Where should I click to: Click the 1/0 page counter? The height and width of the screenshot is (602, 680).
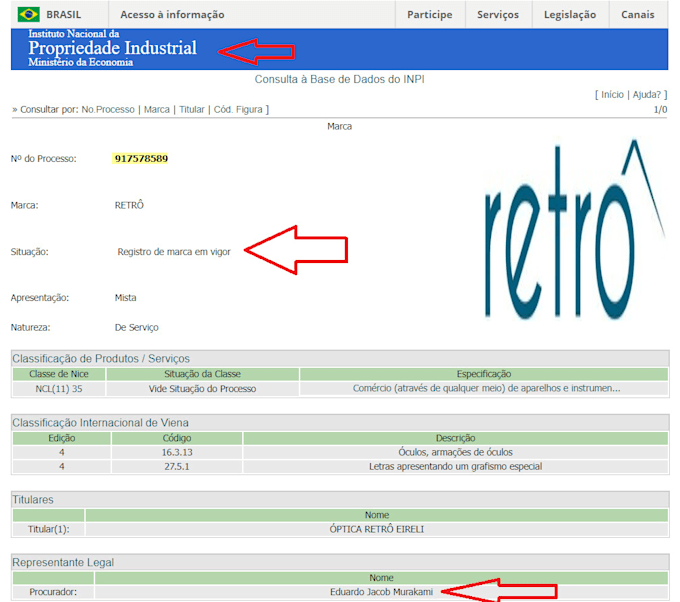[660, 110]
